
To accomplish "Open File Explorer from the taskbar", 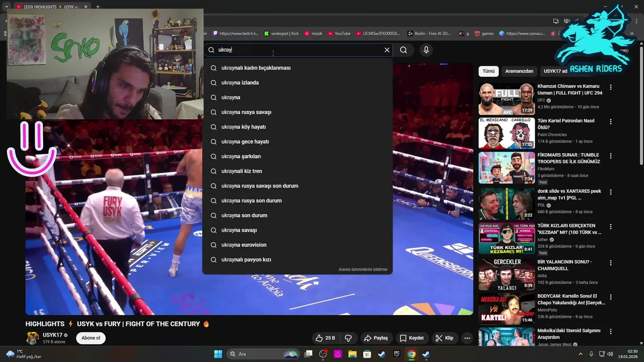I will pos(352,354).
